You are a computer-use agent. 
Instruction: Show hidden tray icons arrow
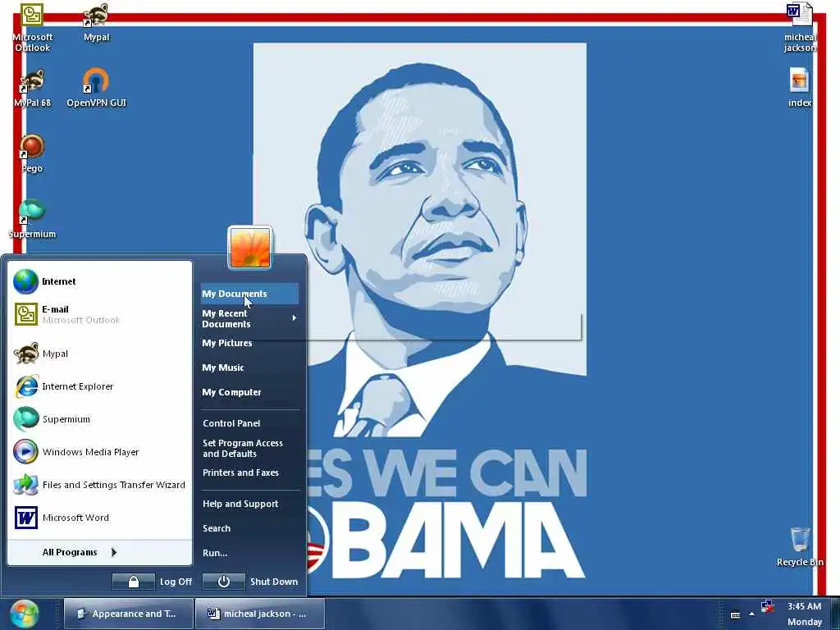pos(751,614)
